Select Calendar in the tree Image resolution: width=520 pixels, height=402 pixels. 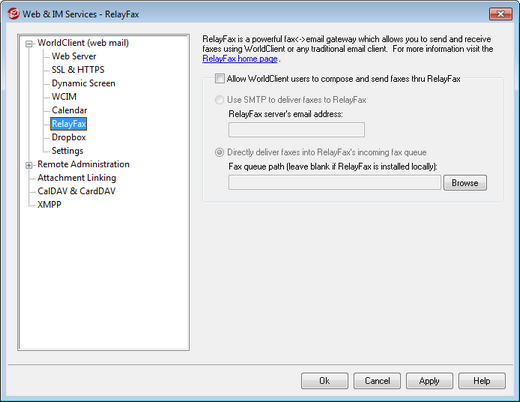pos(69,110)
